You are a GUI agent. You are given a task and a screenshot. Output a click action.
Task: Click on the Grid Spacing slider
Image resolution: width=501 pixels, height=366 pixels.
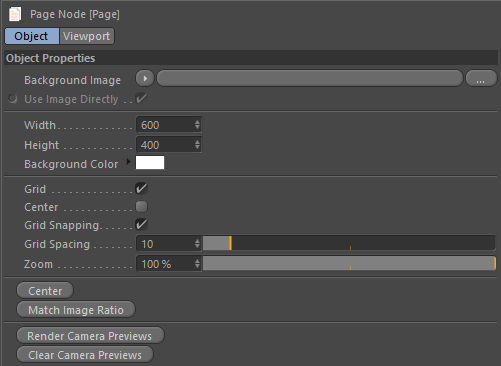349,243
